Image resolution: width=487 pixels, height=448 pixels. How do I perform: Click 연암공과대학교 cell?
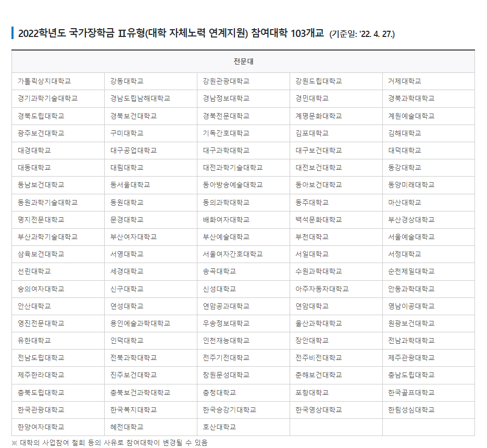[x=243, y=306]
